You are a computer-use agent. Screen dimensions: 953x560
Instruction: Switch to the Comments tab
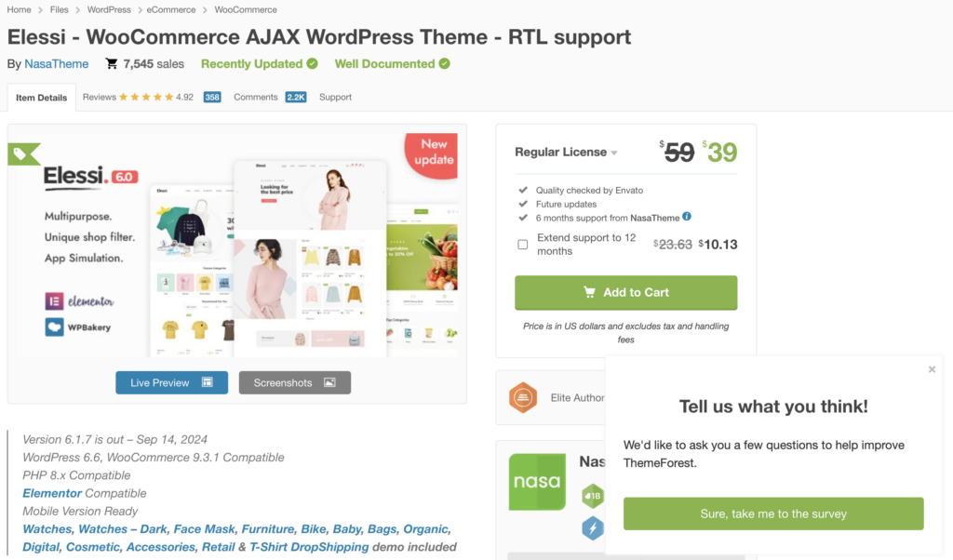pyautogui.click(x=270, y=97)
